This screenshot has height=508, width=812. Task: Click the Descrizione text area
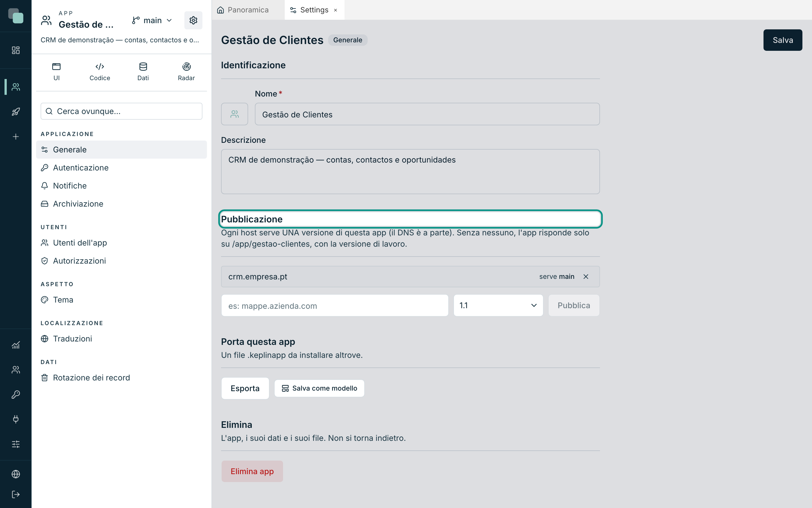(410, 172)
